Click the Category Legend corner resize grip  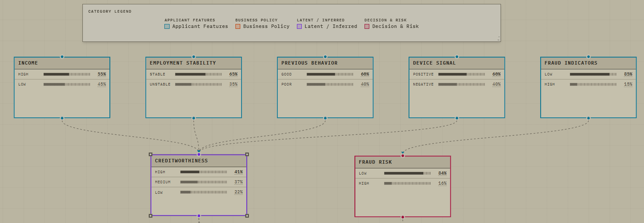coord(498,39)
